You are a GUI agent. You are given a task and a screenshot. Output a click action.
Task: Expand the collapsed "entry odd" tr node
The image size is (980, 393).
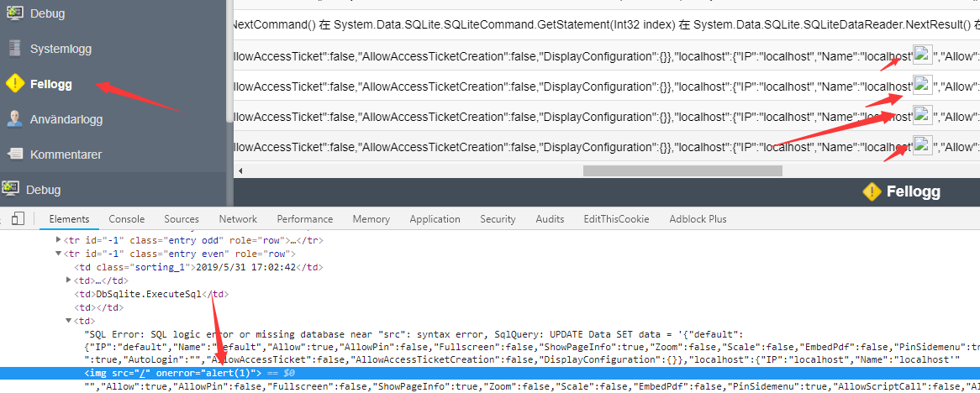tap(59, 239)
